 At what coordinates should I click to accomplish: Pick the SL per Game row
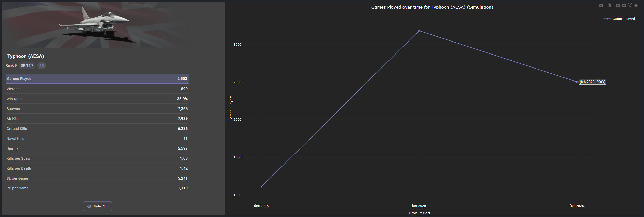pyautogui.click(x=97, y=178)
